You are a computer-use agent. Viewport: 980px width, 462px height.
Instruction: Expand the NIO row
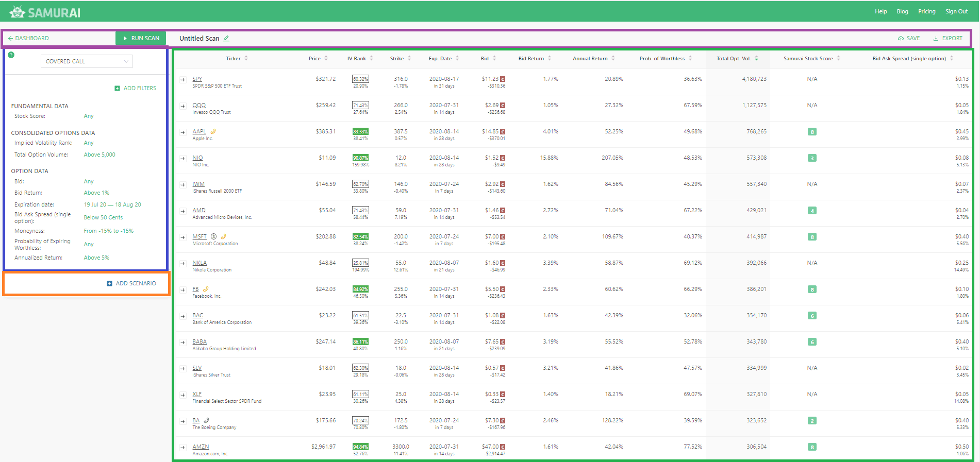(x=183, y=159)
